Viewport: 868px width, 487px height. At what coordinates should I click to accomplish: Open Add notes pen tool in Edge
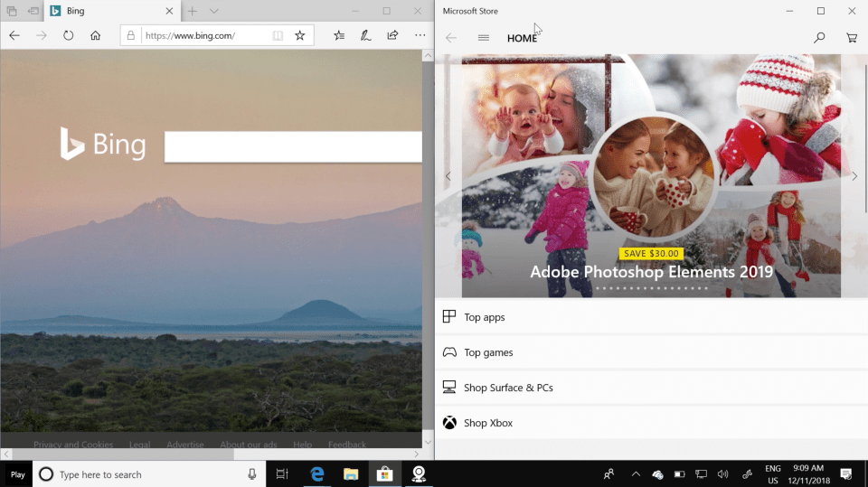365,35
